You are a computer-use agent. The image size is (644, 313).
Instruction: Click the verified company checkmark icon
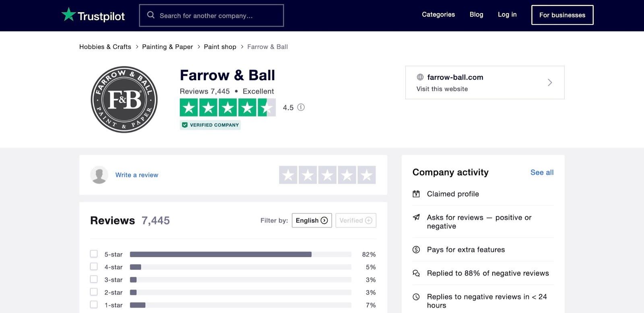[185, 125]
